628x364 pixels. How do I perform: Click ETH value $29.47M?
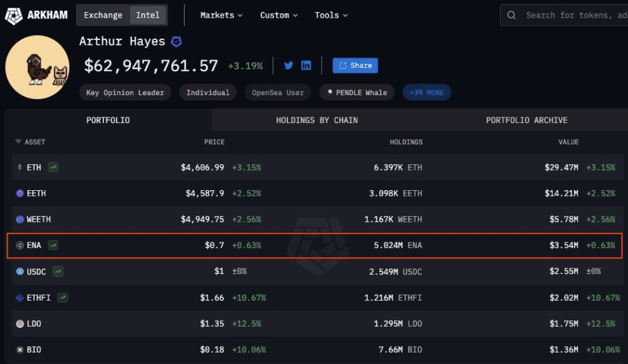pos(561,167)
